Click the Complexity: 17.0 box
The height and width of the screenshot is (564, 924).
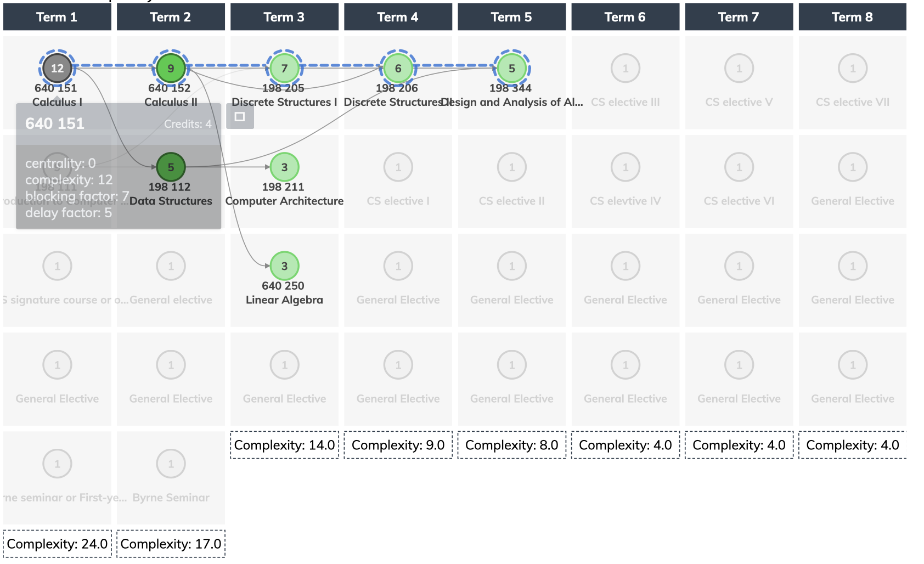pos(171,544)
